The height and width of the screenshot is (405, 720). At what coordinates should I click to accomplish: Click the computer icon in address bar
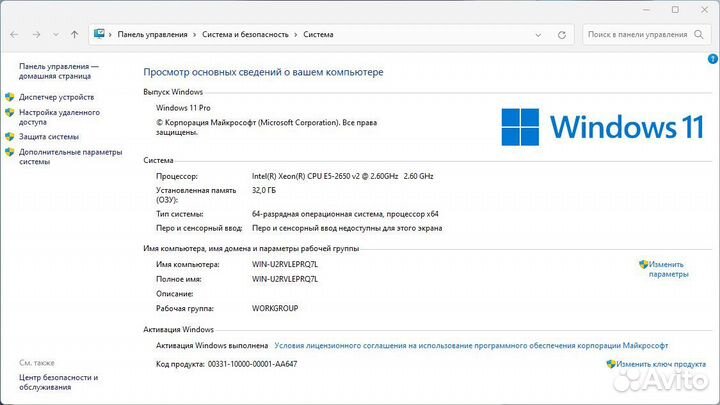tap(99, 34)
